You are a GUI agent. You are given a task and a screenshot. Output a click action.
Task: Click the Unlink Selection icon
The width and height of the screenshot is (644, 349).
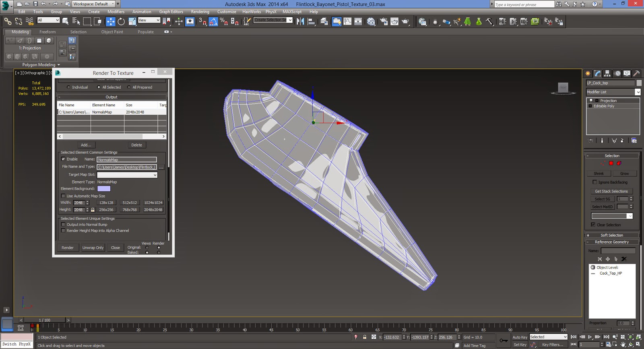tap(19, 21)
